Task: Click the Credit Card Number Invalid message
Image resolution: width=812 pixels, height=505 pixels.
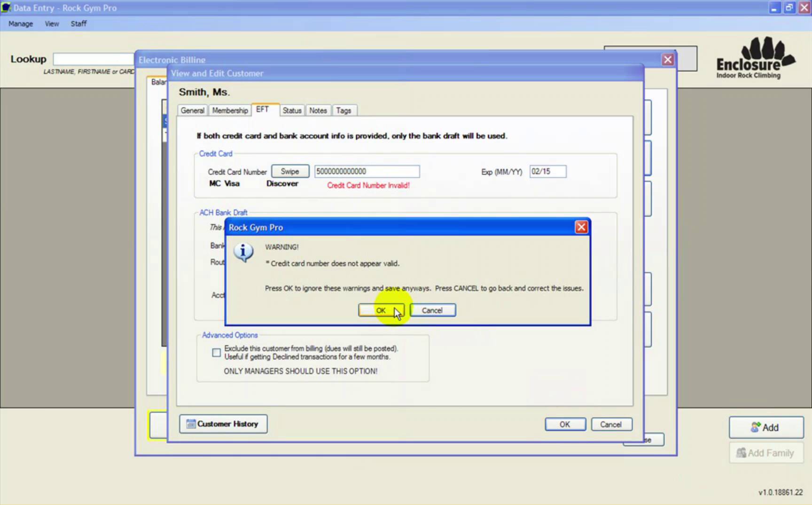Action: tap(368, 185)
